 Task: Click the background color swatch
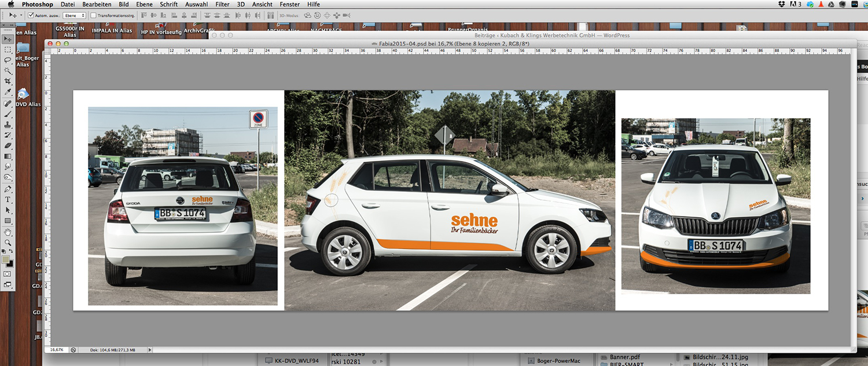10,264
